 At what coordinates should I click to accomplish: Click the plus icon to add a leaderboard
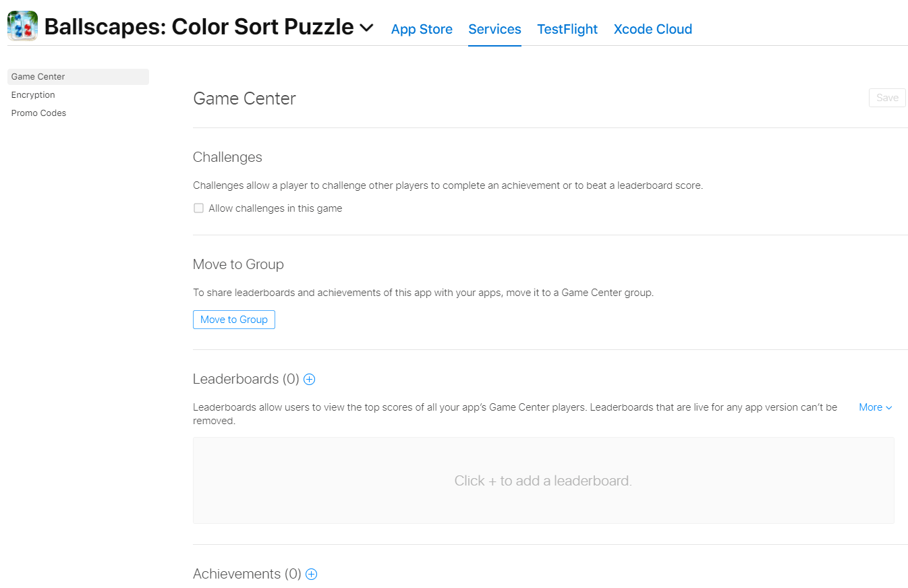click(x=309, y=379)
